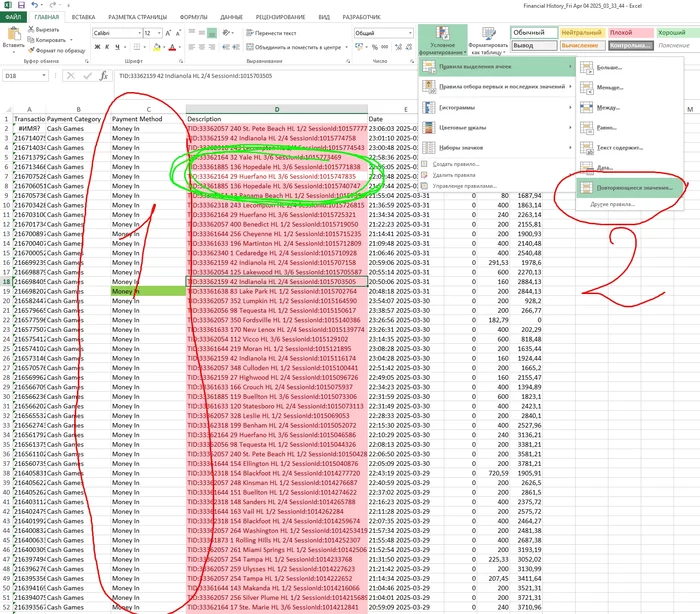The height and width of the screenshot is (614, 700).
Task: Undo the last action with the arrow icon
Action: pos(34,5)
